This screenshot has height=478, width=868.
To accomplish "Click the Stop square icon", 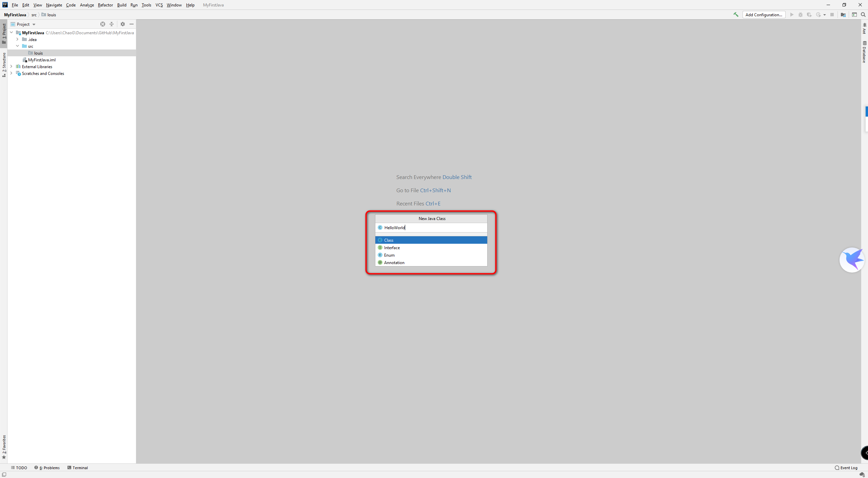I will [x=832, y=15].
